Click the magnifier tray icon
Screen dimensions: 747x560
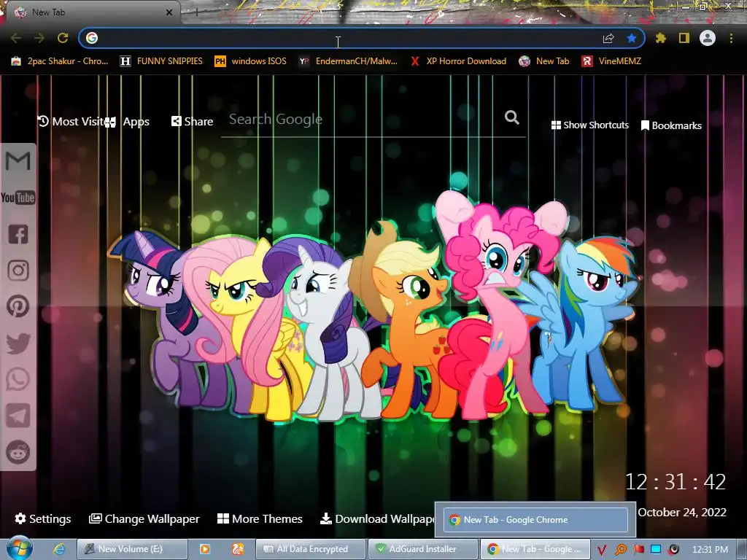coord(620,550)
